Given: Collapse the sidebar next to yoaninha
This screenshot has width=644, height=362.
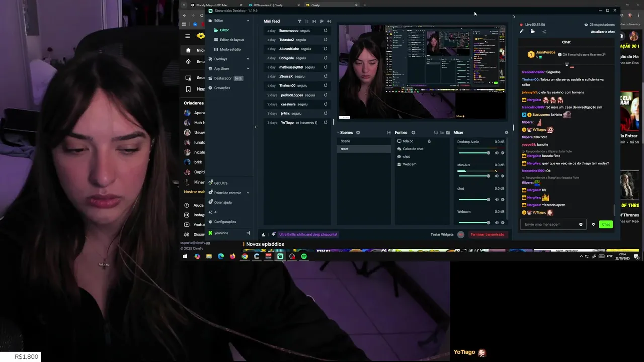Looking at the screenshot, I should (x=248, y=233).
